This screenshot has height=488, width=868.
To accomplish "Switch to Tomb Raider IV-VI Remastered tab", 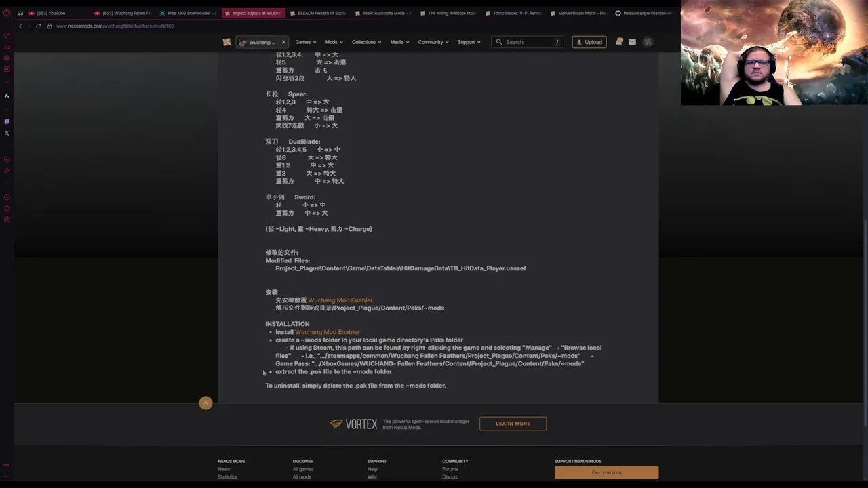I will click(x=513, y=13).
